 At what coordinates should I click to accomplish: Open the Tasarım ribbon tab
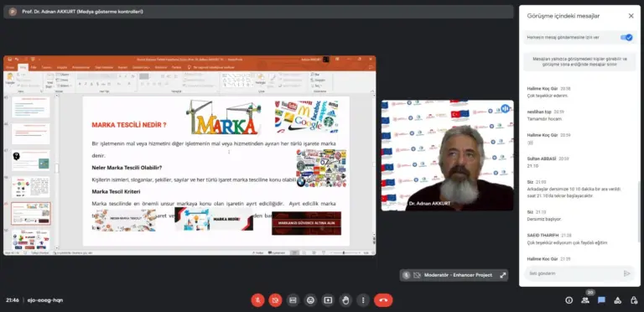(46, 67)
